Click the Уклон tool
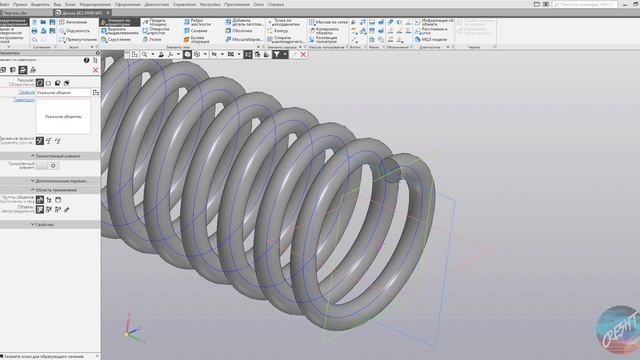640x360 pixels. pos(152,40)
